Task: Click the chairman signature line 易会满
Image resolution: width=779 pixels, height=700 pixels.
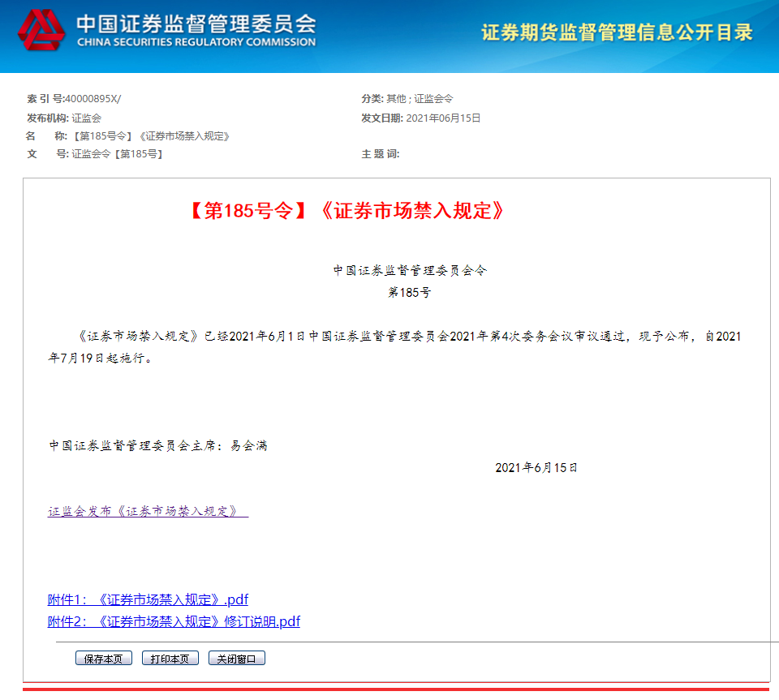Action: point(158,445)
